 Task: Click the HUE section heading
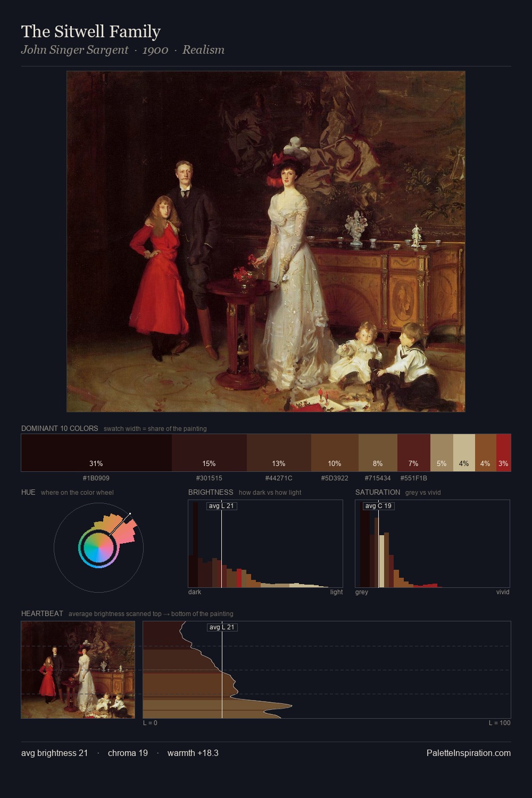(28, 492)
